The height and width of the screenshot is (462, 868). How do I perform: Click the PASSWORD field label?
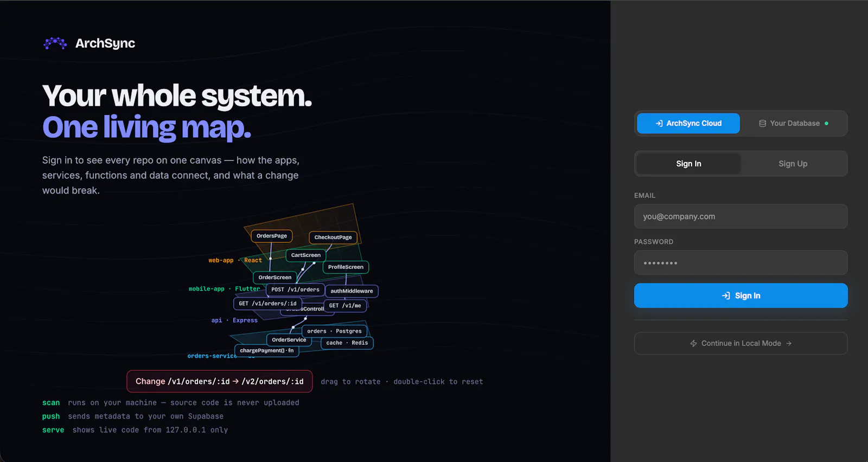click(654, 242)
